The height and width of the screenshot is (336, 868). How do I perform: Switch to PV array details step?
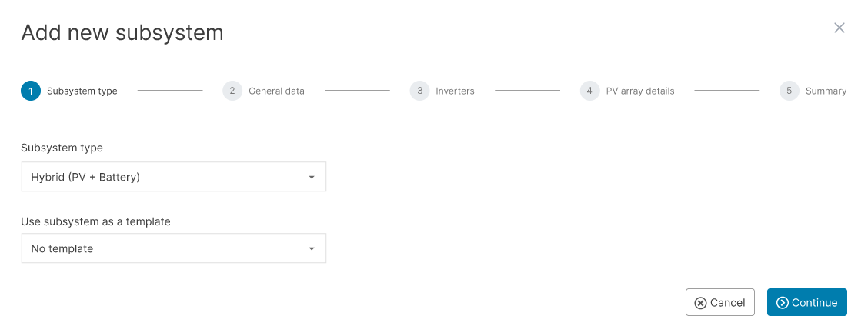pyautogui.click(x=640, y=91)
